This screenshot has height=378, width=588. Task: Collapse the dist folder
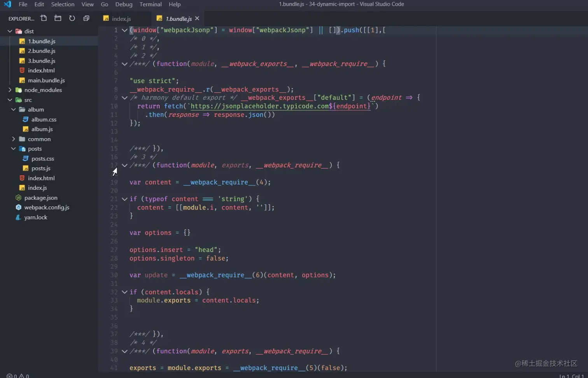pyautogui.click(x=10, y=31)
